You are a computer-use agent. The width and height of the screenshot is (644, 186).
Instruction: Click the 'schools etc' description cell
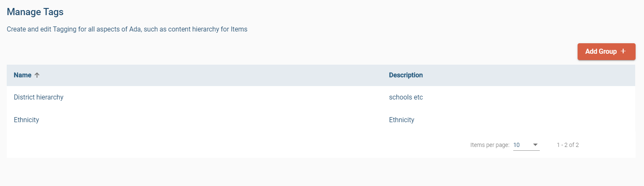point(406,97)
